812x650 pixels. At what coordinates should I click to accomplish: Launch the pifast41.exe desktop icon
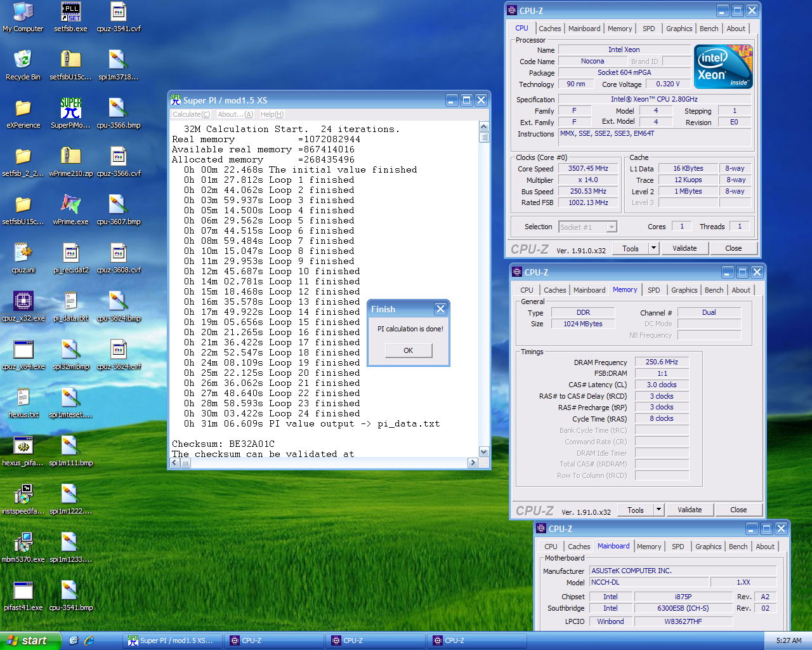pos(23,596)
